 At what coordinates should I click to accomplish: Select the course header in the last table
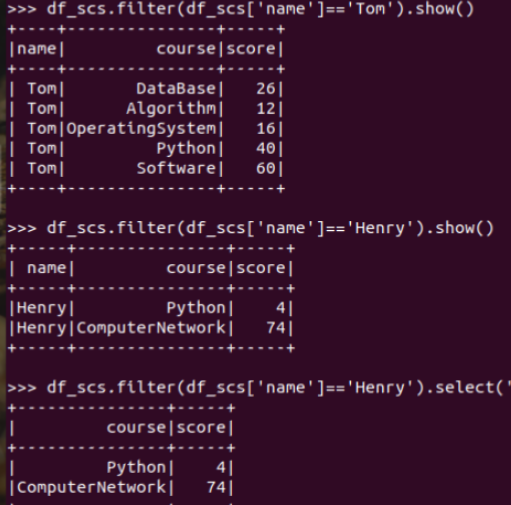[136, 428]
